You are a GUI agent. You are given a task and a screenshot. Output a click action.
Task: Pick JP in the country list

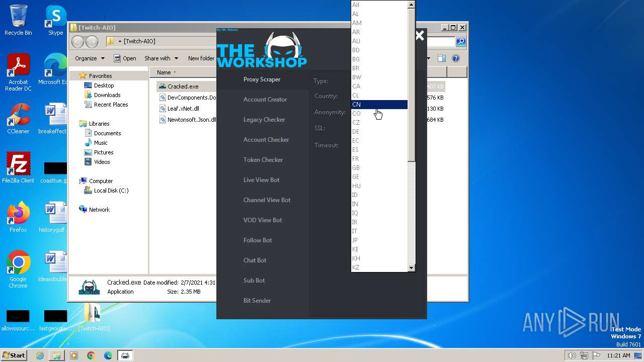coord(379,240)
